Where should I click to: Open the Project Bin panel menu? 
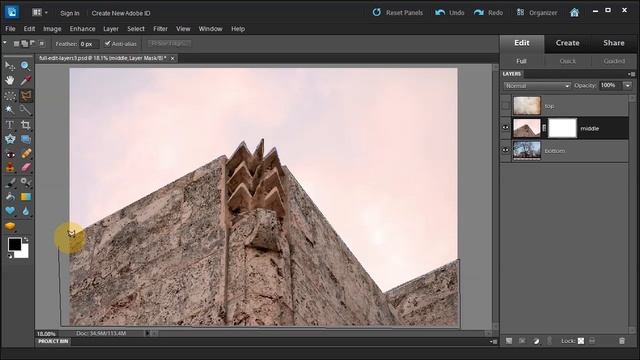tap(493, 341)
